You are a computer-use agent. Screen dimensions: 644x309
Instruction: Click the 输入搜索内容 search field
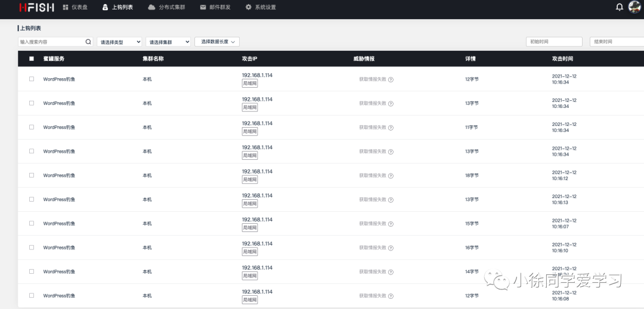[51, 42]
